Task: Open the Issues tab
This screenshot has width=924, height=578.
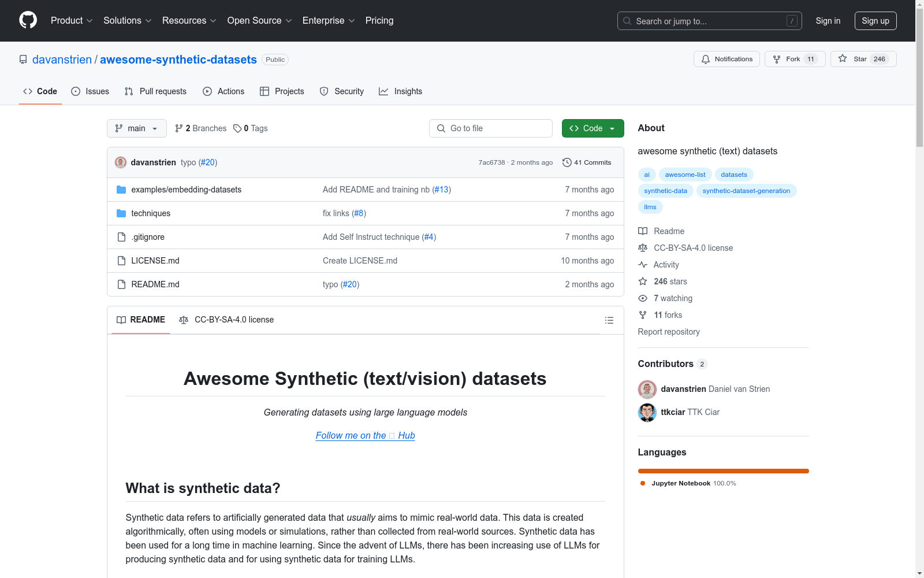Action: coord(90,91)
